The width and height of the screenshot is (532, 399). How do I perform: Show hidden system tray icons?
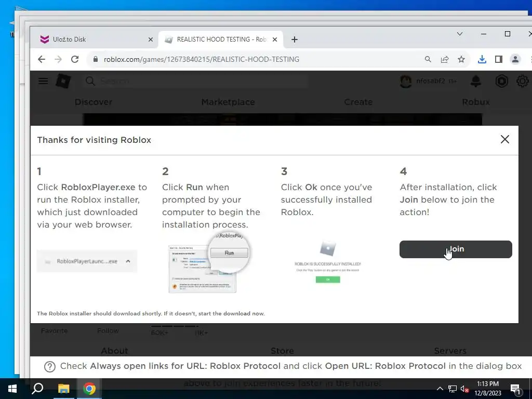click(x=440, y=389)
